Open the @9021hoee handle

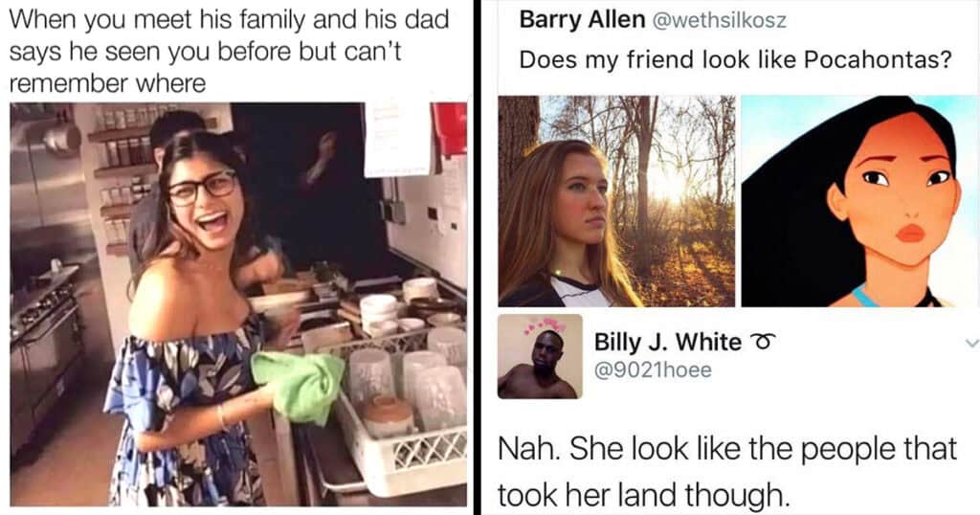(x=653, y=370)
